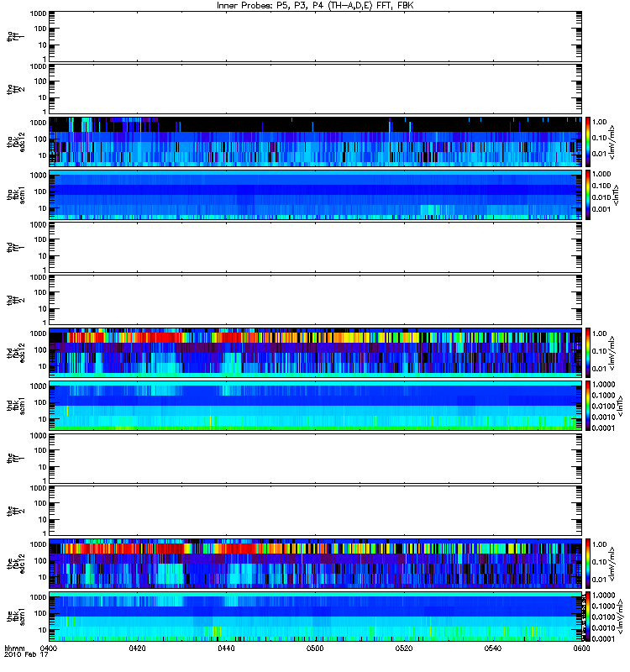The width and height of the screenshot is (630, 672).
Task: Select the 0500 time axis label
Action: click(x=315, y=648)
